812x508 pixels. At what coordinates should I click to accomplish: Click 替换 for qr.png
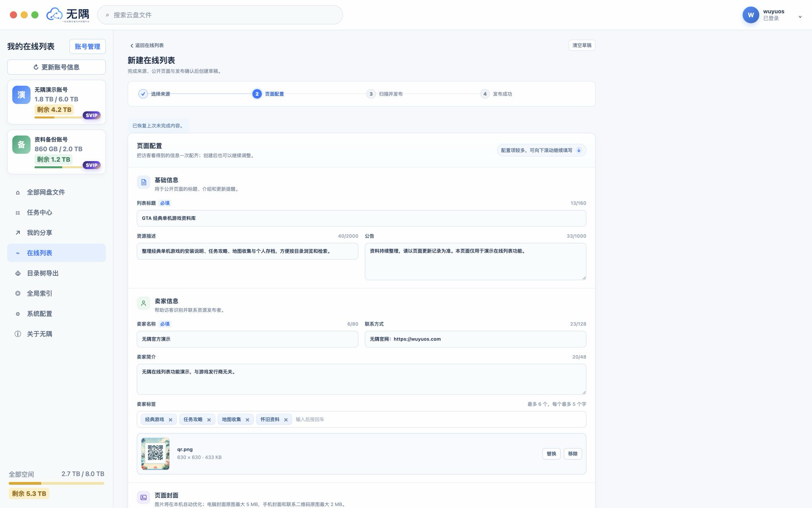551,454
